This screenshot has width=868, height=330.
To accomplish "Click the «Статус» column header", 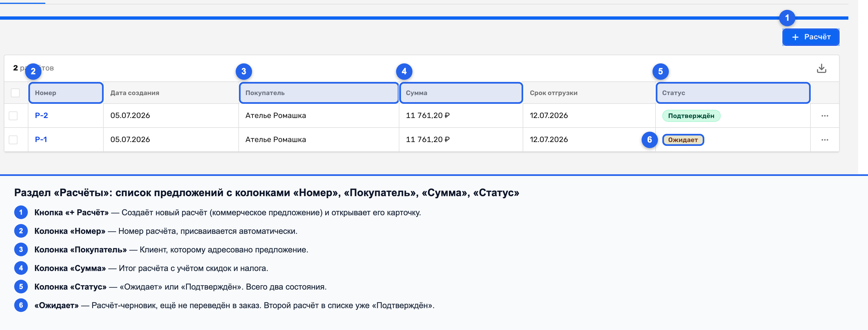I will pyautogui.click(x=733, y=93).
